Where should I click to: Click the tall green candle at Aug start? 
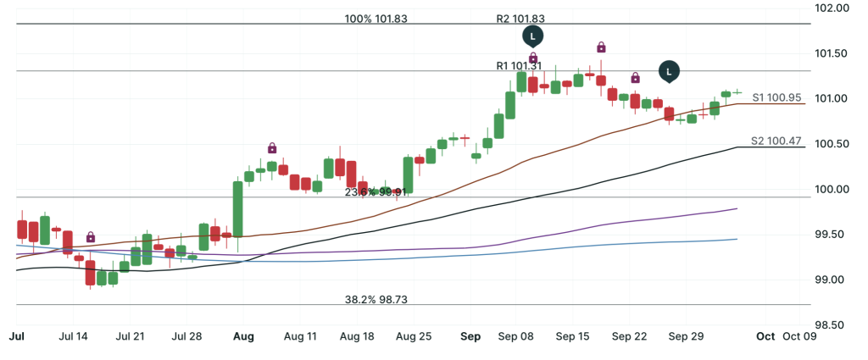coord(238,208)
